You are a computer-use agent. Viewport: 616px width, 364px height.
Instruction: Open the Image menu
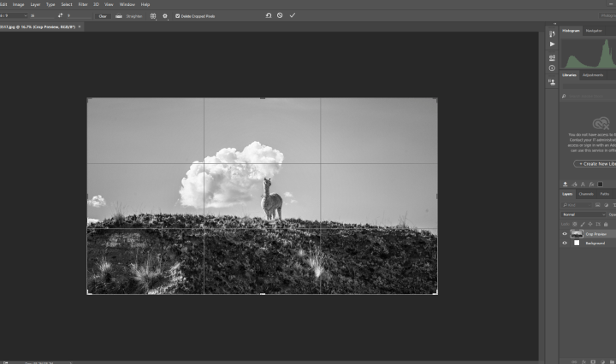[19, 4]
